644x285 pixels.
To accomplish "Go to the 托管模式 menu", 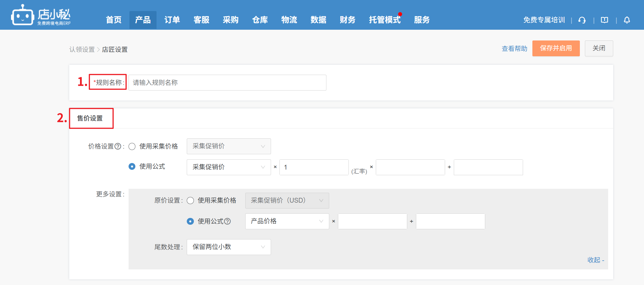I will 385,20.
